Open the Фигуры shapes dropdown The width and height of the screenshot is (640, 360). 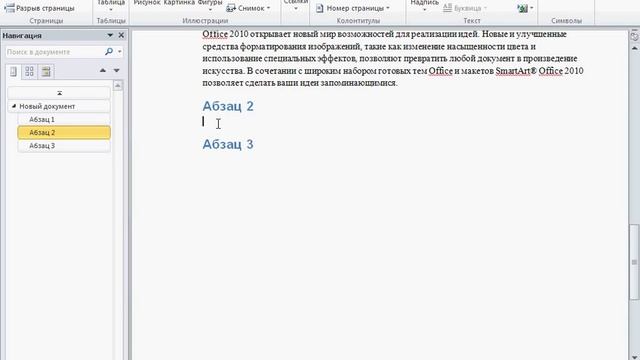pyautogui.click(x=210, y=6)
